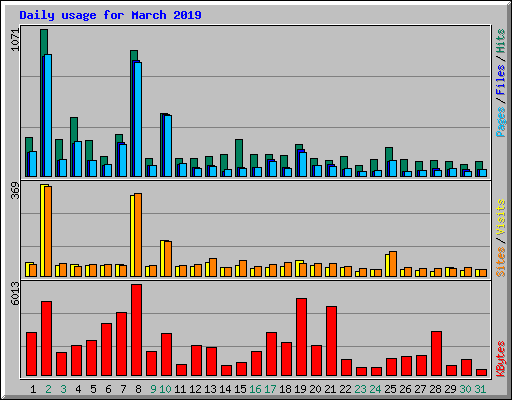Screen dimensions: 512x400
Task: Click the 6013 y-axis maximum label
Action: (x=15, y=294)
